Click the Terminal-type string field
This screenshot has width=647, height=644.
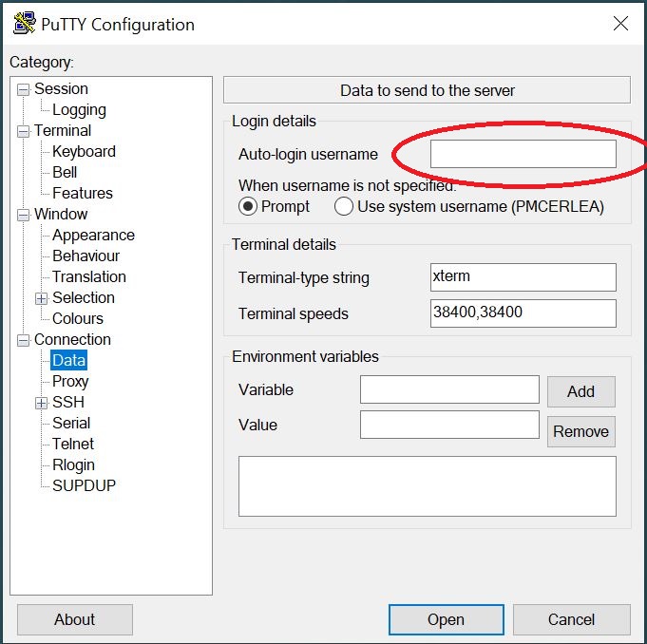pyautogui.click(x=523, y=277)
